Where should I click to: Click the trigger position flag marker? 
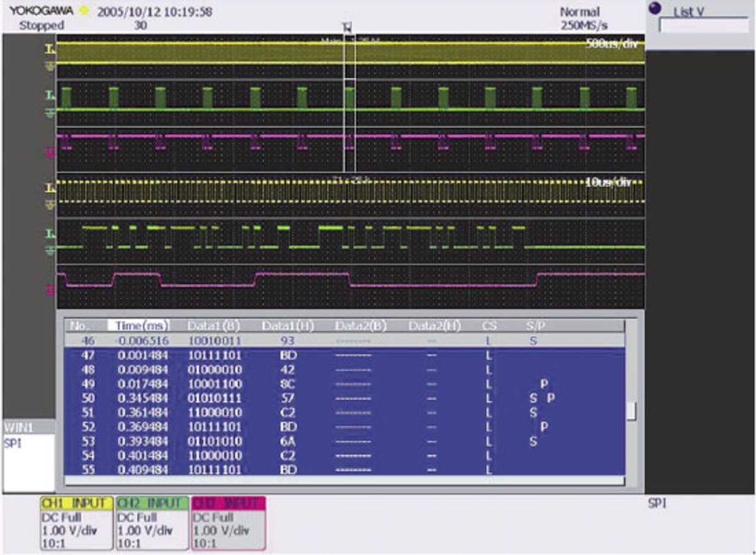345,29
